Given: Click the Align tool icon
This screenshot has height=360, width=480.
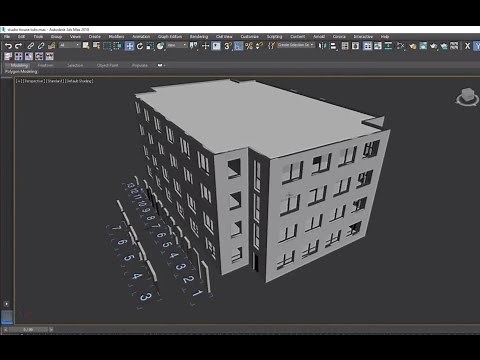Looking at the screenshot, I should (333, 46).
